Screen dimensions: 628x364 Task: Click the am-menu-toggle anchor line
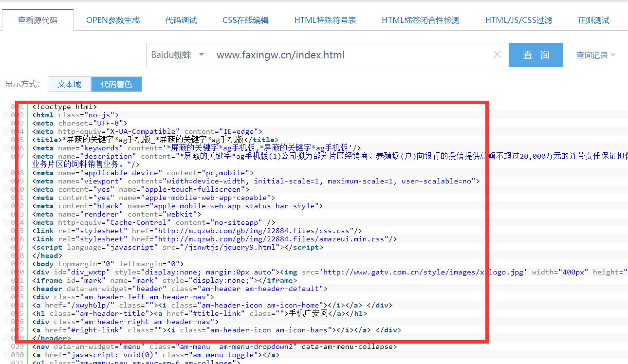click(x=156, y=355)
